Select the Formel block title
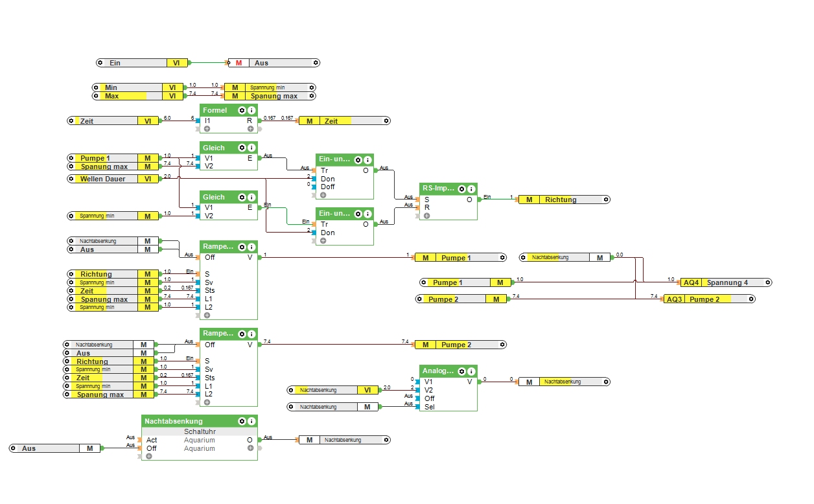 pos(215,111)
